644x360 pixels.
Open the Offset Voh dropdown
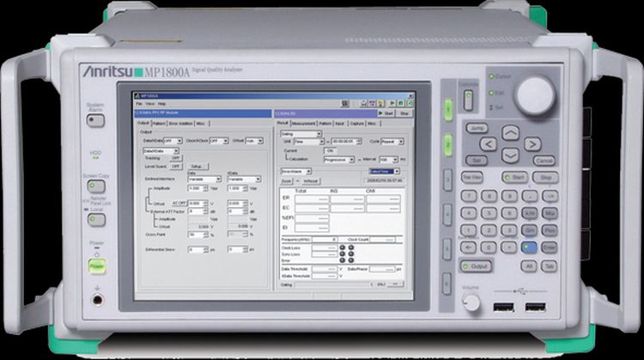coord(253,140)
